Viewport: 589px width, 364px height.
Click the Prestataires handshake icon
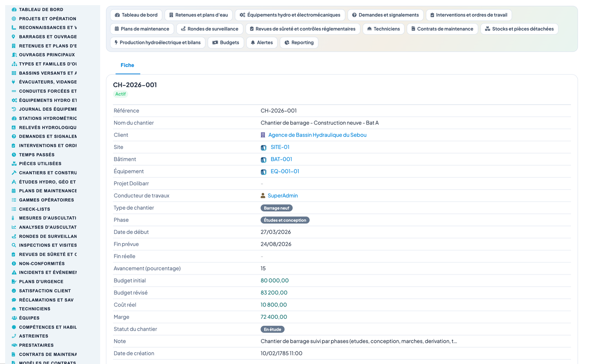click(x=14, y=345)
